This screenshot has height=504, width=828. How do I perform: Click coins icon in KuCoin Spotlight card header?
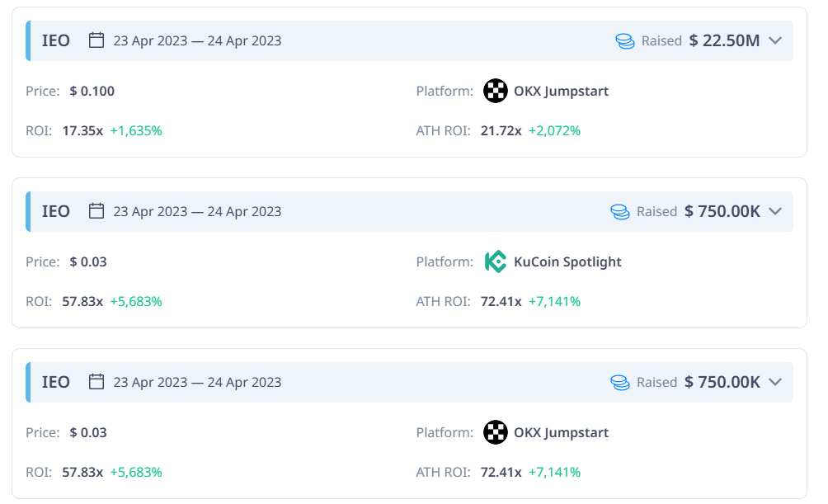coord(620,211)
